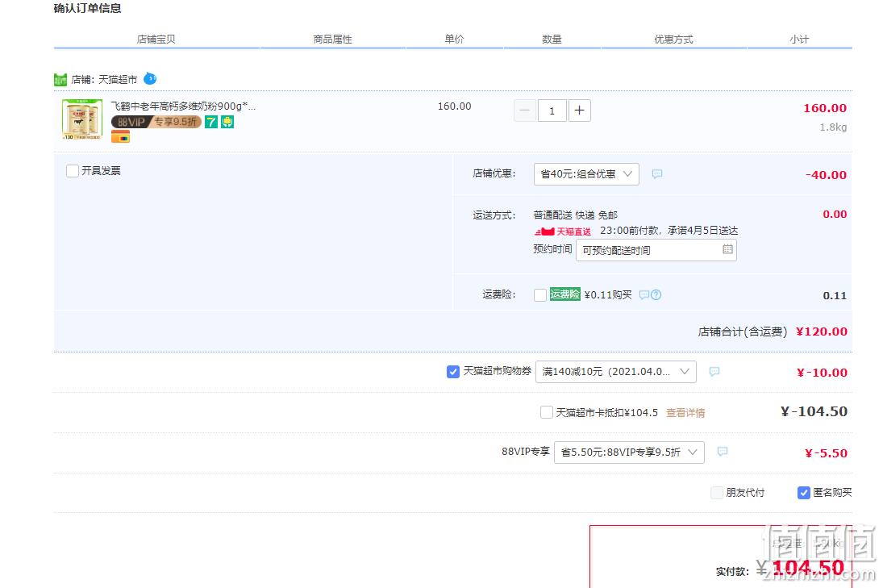The image size is (883, 588).
Task: Click the ¥-10.00 coupon amount
Action: (823, 373)
